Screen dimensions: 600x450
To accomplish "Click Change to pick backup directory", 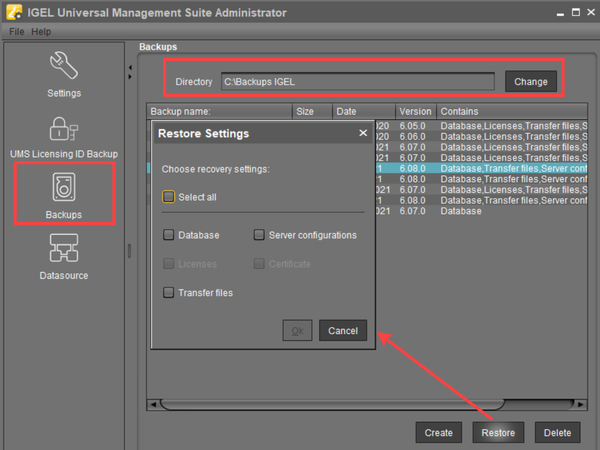I will pyautogui.click(x=531, y=81).
